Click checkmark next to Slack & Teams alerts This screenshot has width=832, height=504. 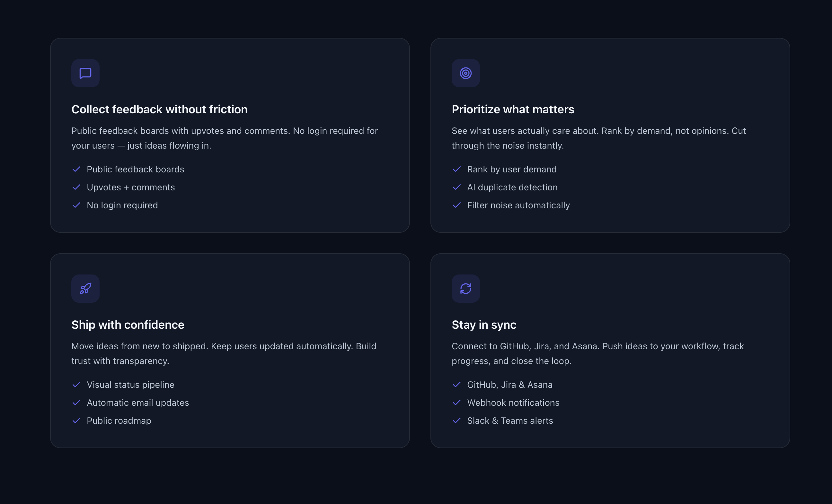click(x=456, y=420)
